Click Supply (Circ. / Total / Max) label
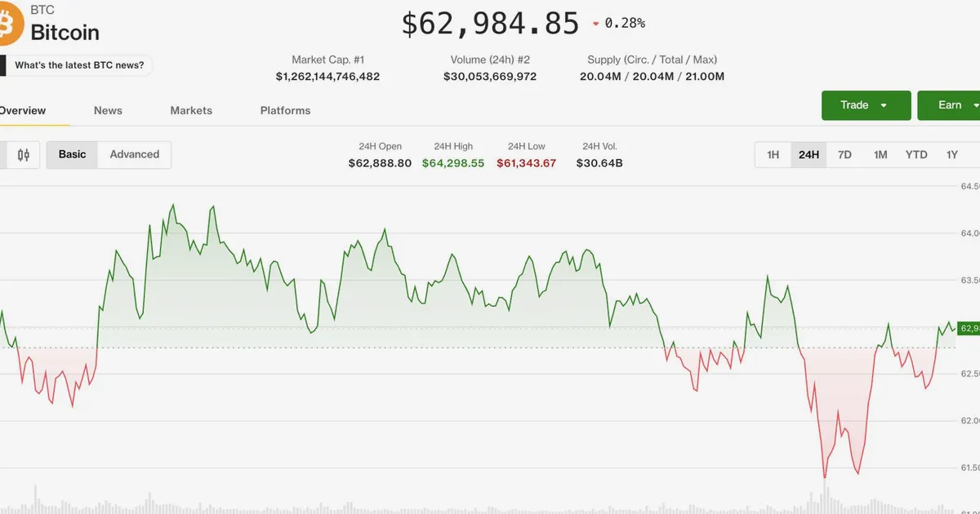Image resolution: width=980 pixels, height=514 pixels. [653, 60]
